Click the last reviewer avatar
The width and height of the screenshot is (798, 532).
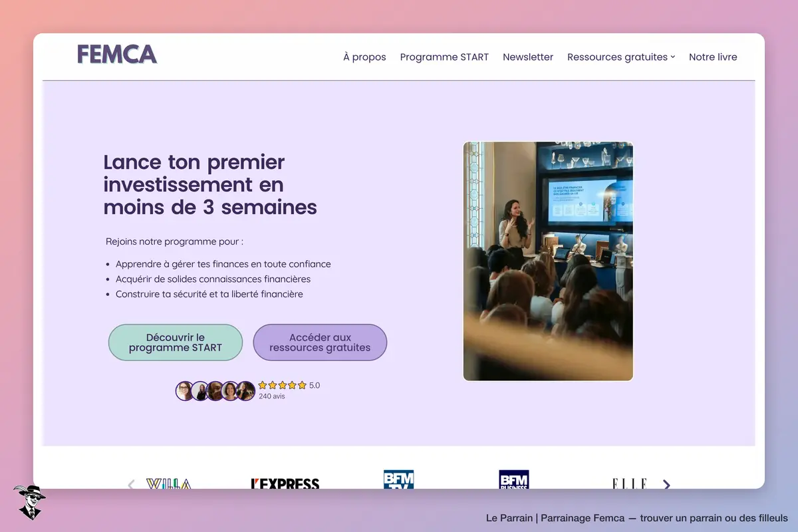(x=246, y=391)
